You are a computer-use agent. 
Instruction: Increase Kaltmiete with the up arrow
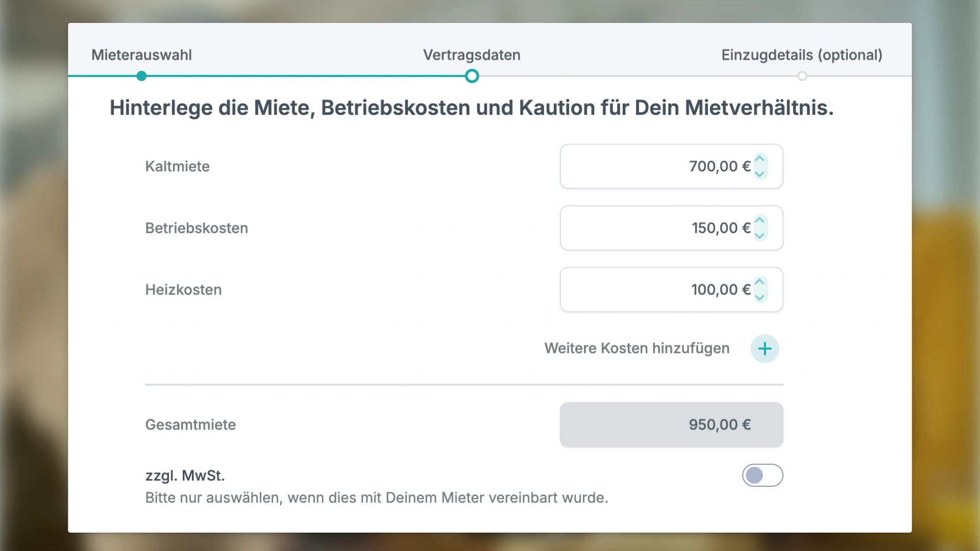click(x=759, y=159)
